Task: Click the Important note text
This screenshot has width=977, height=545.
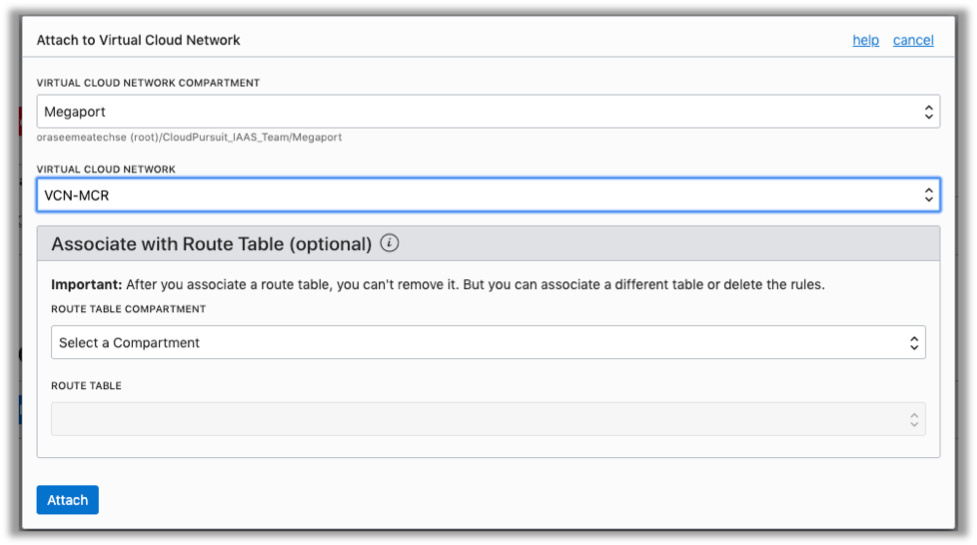Action: (x=437, y=284)
